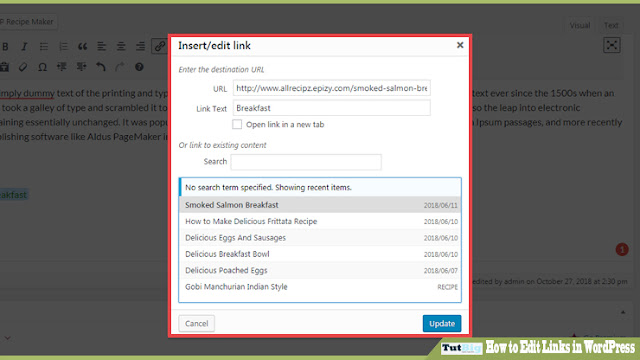Switch to Text editor tab
This screenshot has width=640, height=360.
coord(611,25)
